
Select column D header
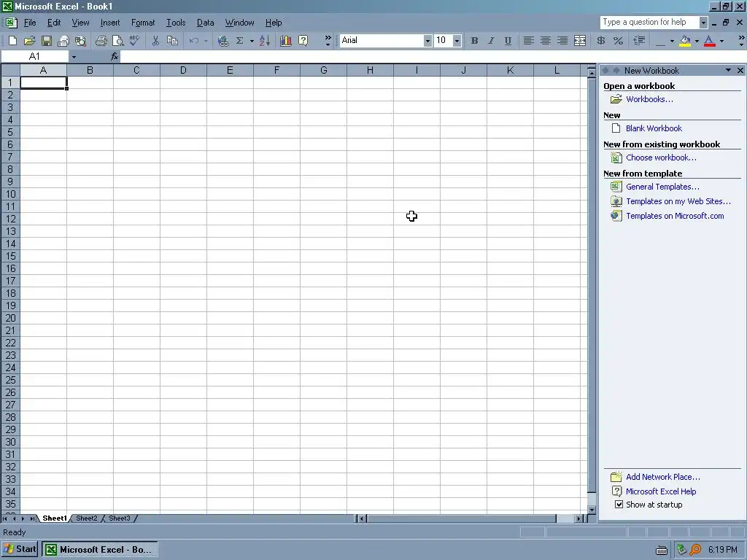[183, 71]
